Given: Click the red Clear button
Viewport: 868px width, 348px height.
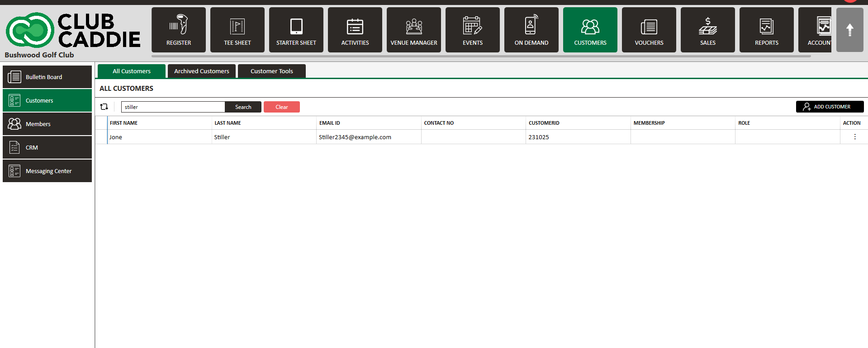Looking at the screenshot, I should pos(281,107).
